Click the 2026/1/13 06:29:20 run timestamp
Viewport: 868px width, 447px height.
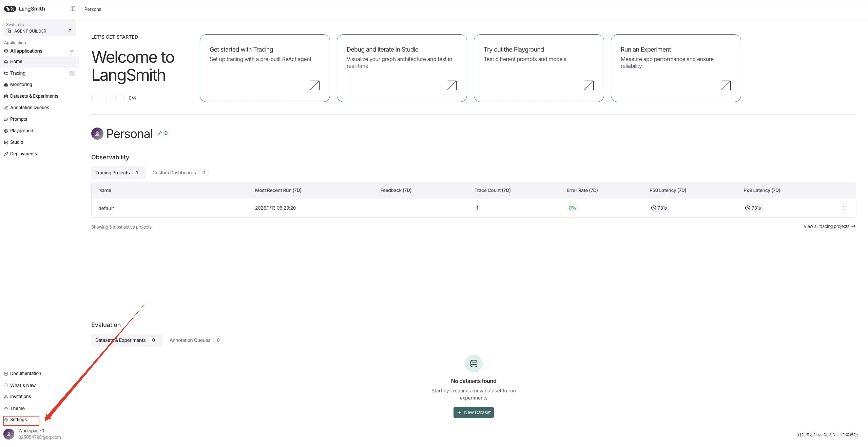coord(275,208)
